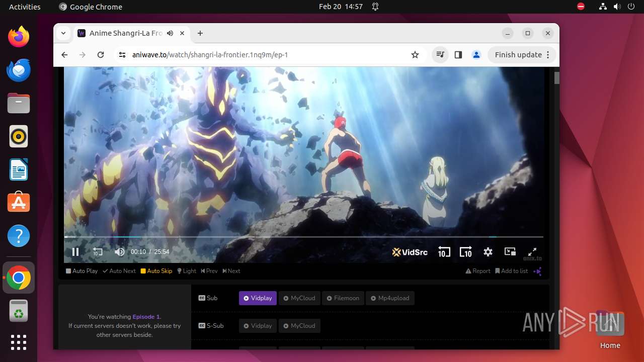Report this video
This screenshot has height=362, width=644.
[x=478, y=271]
